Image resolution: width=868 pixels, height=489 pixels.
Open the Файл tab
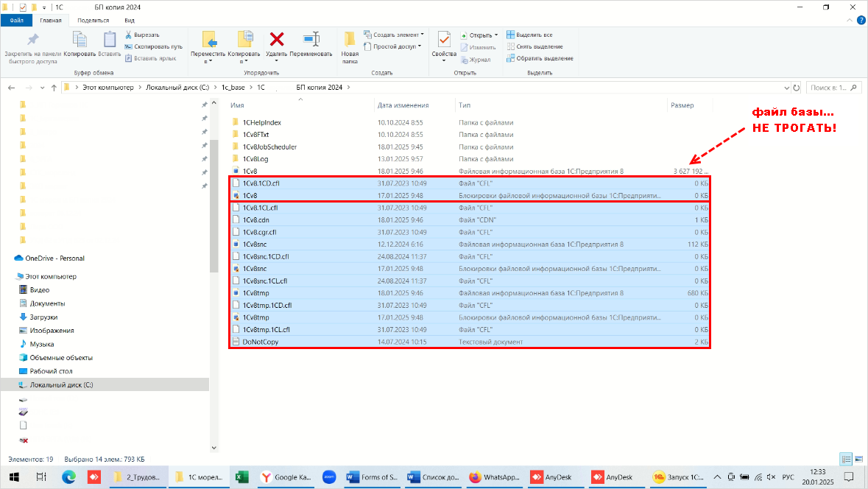(17, 21)
